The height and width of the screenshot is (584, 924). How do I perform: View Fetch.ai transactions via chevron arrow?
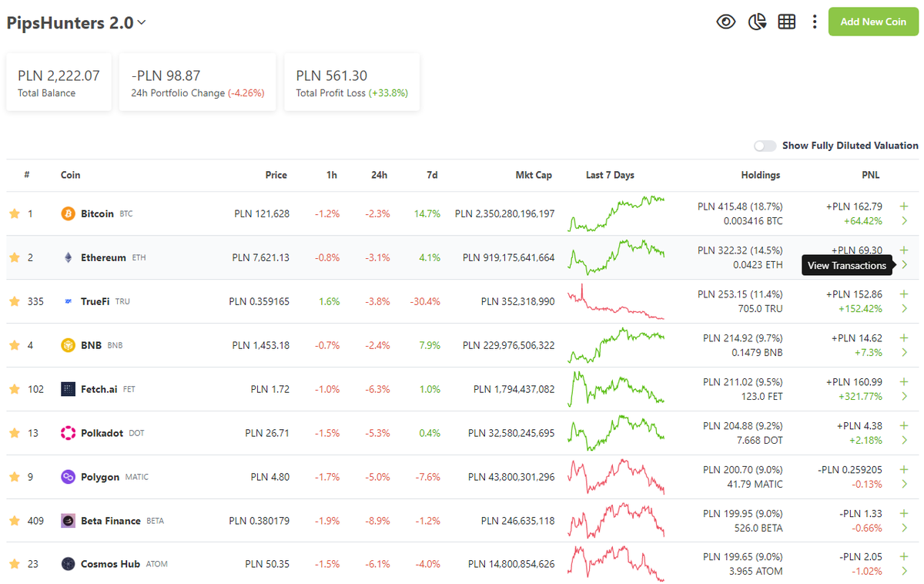click(905, 397)
